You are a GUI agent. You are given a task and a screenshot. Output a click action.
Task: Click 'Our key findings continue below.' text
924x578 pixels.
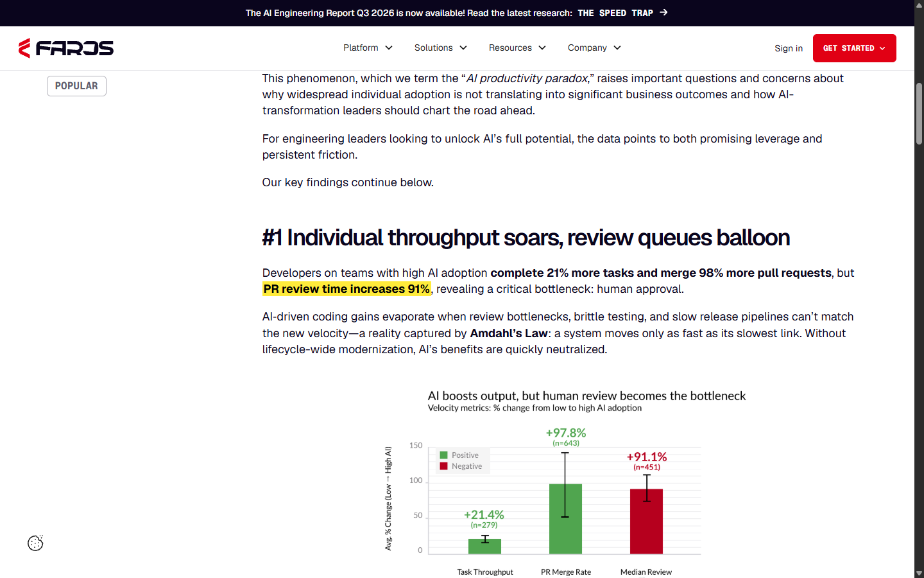(348, 182)
